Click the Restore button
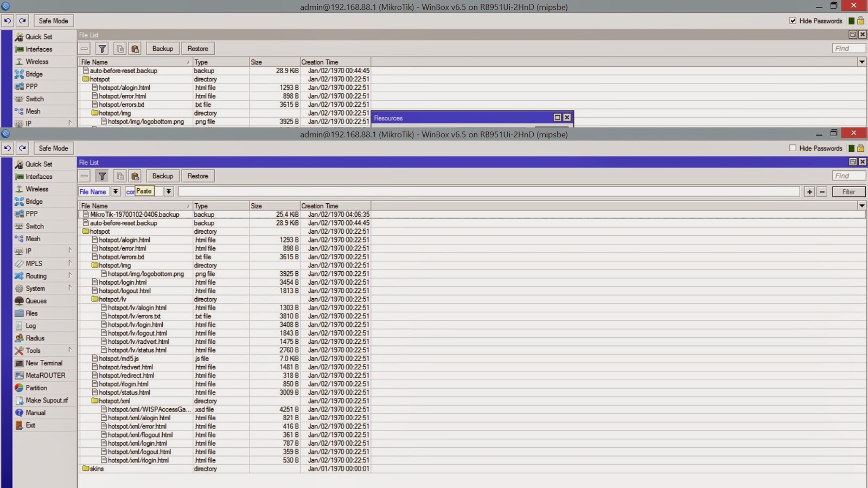The height and width of the screenshot is (488, 868). point(197,176)
